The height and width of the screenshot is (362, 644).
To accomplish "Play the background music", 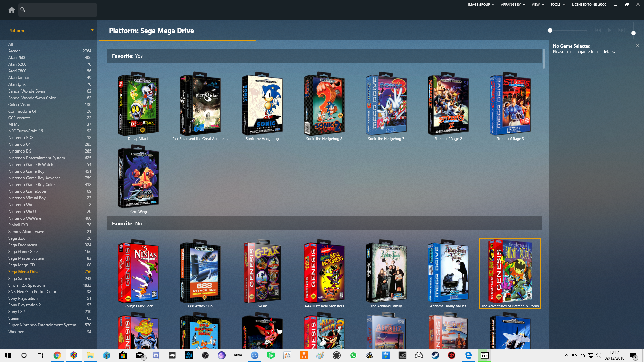I will [609, 31].
